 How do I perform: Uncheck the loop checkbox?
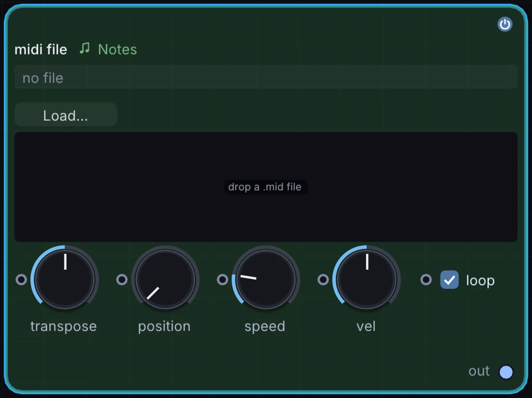click(449, 280)
